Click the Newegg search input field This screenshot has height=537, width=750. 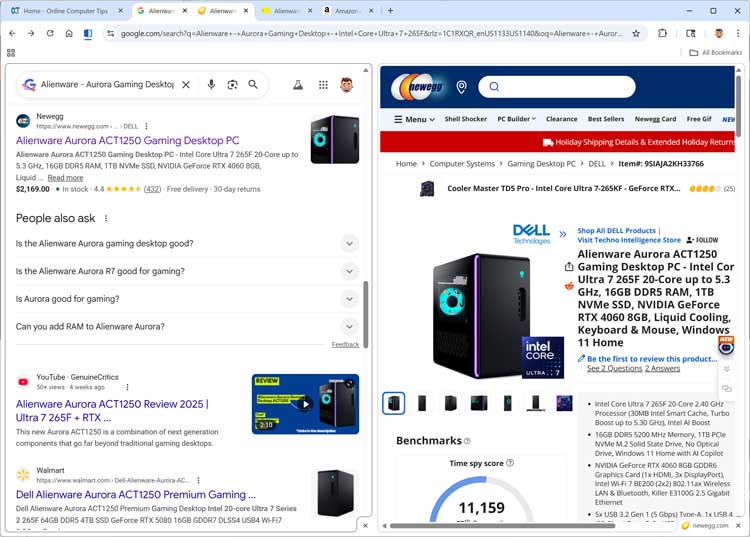557,87
